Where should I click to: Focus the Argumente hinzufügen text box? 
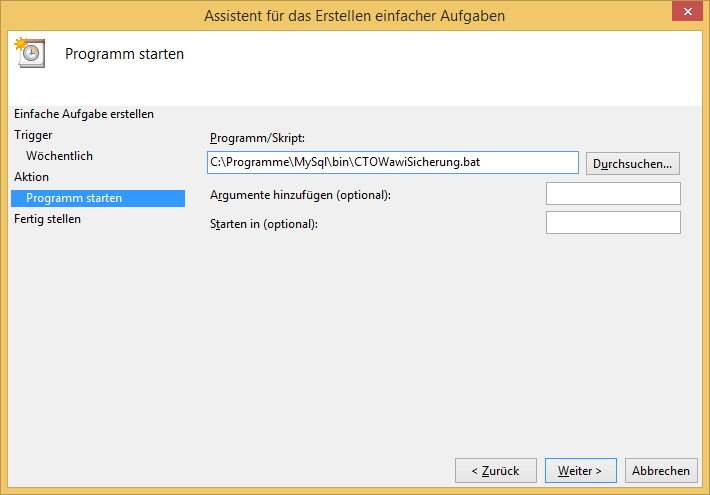click(x=613, y=193)
